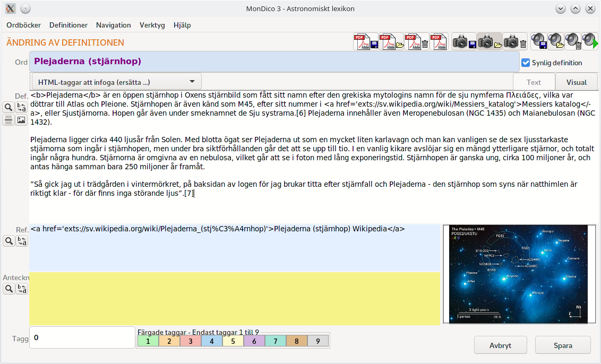Viewport: 601px width, 364px height.
Task: Click in the blue Ref. text area
Action: (x=235, y=247)
